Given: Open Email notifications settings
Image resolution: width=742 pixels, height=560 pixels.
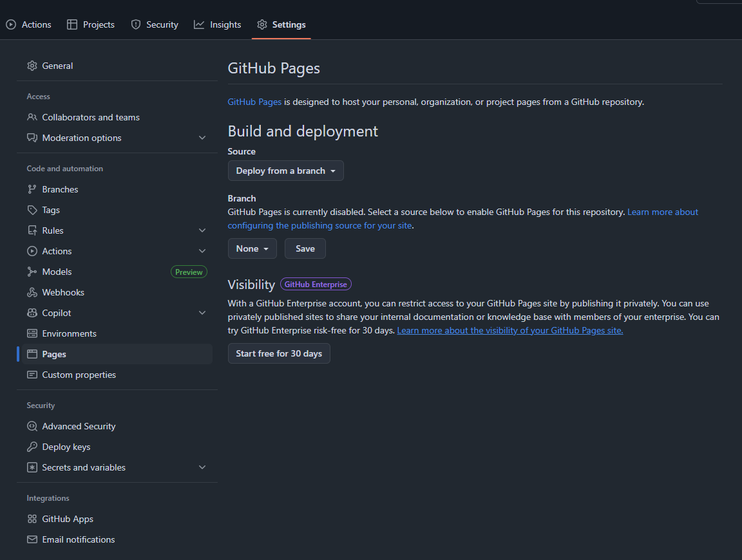Looking at the screenshot, I should tap(117, 539).
